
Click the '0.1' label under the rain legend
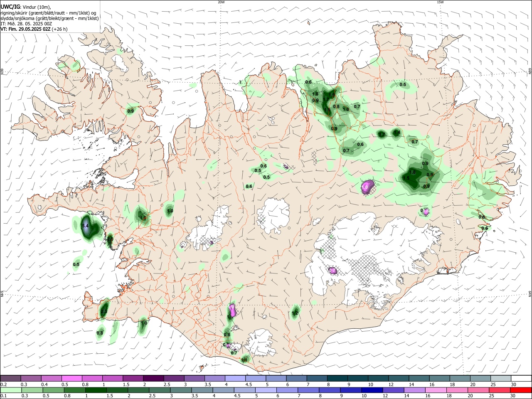(x=3, y=396)
